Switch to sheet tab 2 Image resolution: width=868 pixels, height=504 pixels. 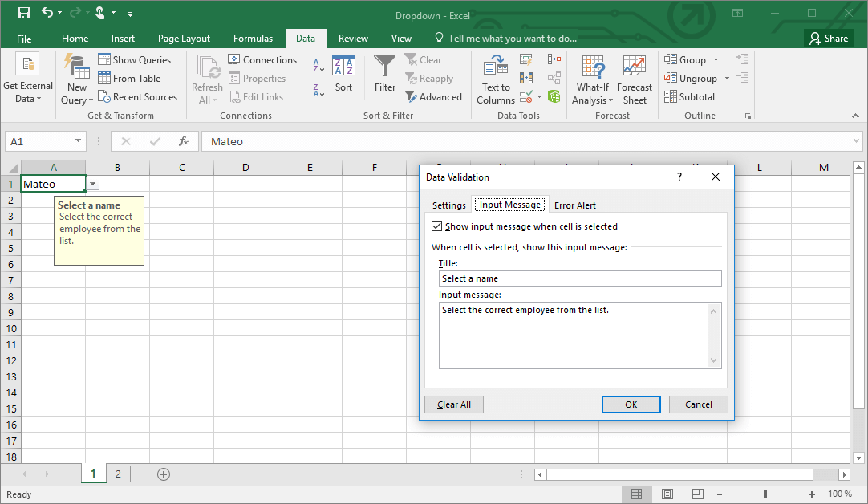(x=118, y=474)
